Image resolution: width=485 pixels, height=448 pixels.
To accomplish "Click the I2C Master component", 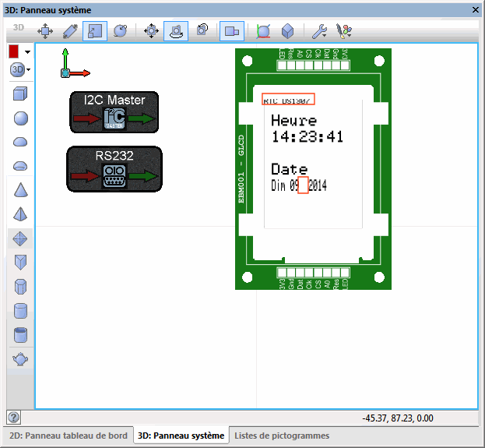I will [114, 112].
